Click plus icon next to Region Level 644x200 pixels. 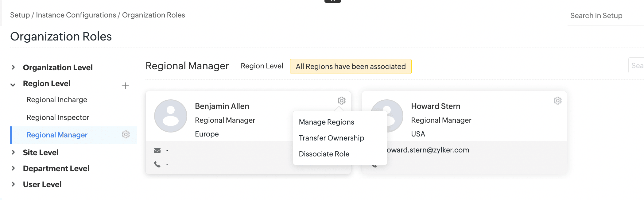[x=125, y=86]
